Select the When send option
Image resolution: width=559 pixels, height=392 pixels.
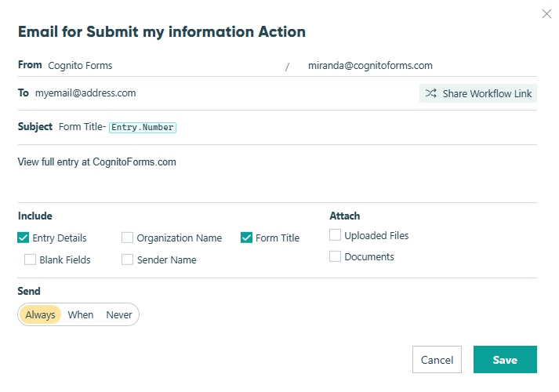[x=81, y=314]
